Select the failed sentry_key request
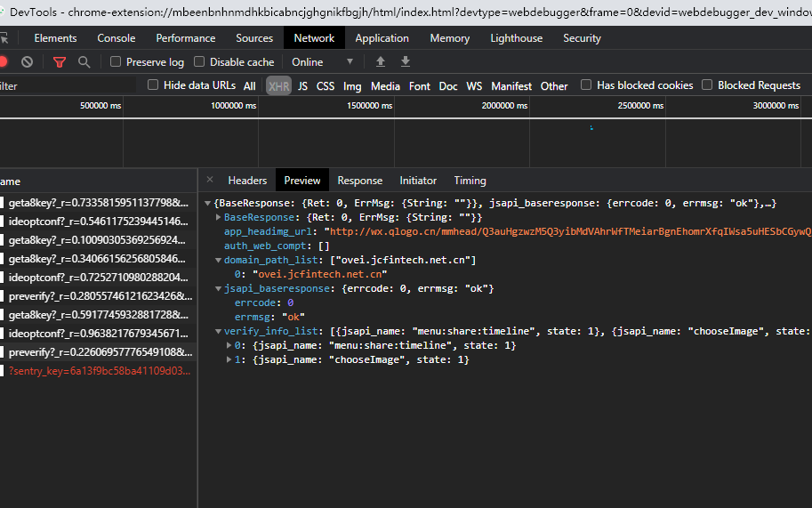This screenshot has width=812, height=508. [98, 371]
